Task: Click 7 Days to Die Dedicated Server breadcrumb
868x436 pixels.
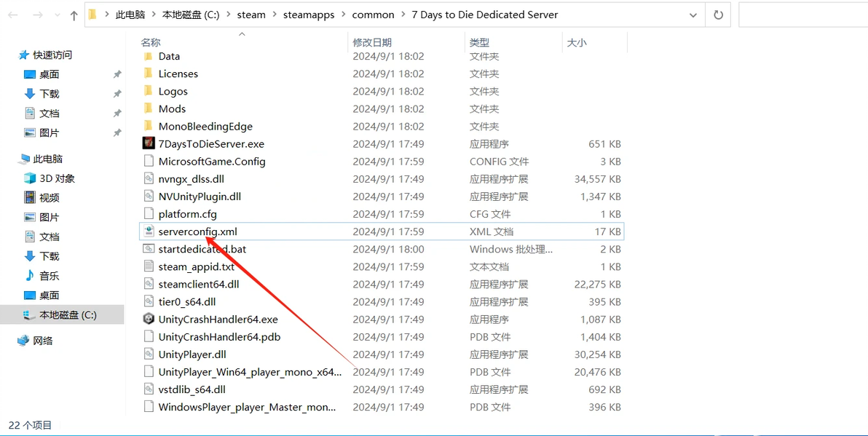Action: tap(485, 15)
